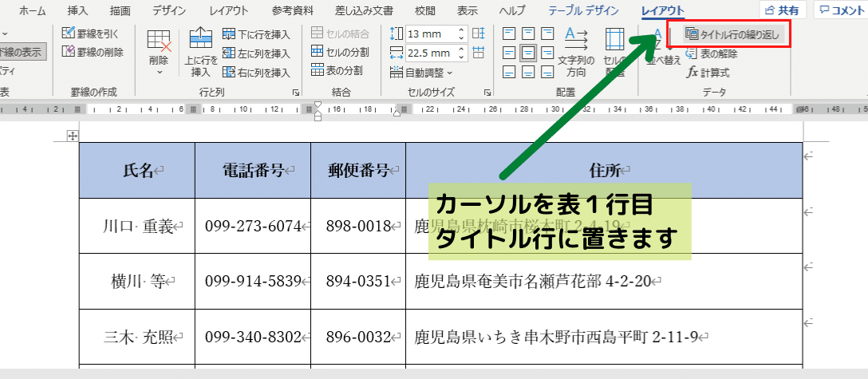Click the distribute rows evenly icon

479,34
